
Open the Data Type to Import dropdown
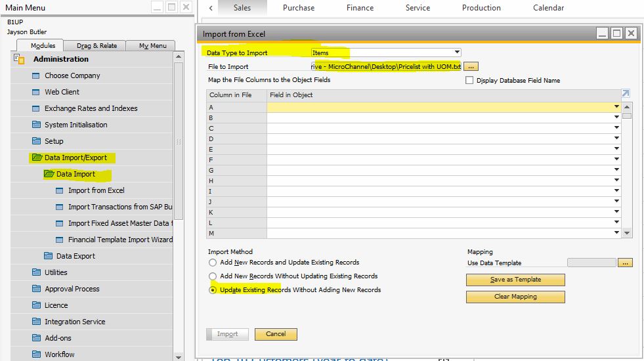457,53
